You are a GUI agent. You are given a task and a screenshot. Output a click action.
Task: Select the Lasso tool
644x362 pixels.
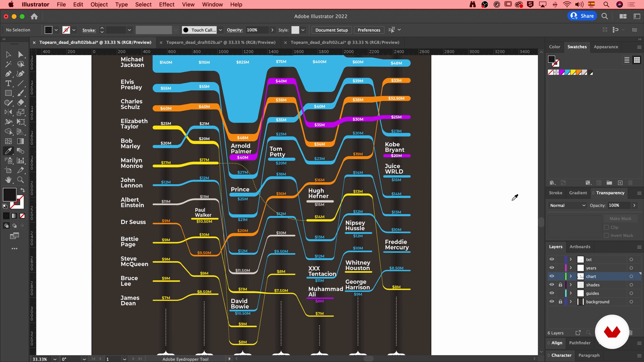click(x=20, y=64)
